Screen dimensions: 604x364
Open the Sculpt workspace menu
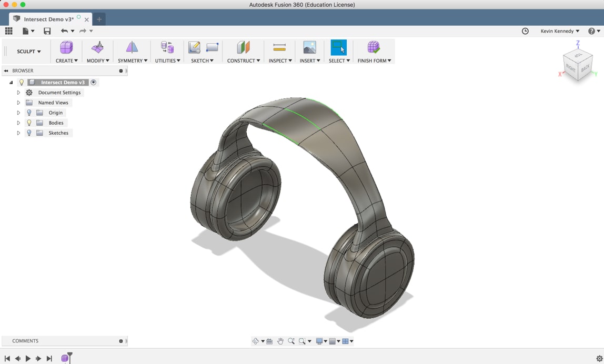pyautogui.click(x=27, y=51)
